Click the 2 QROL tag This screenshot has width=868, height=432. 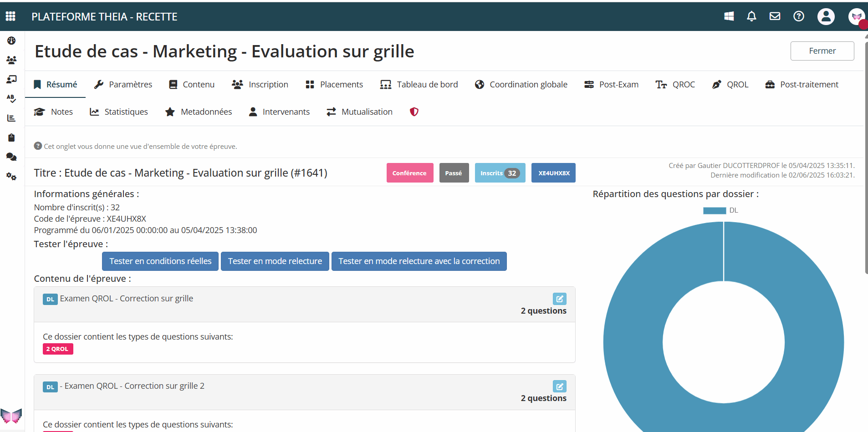tap(58, 349)
